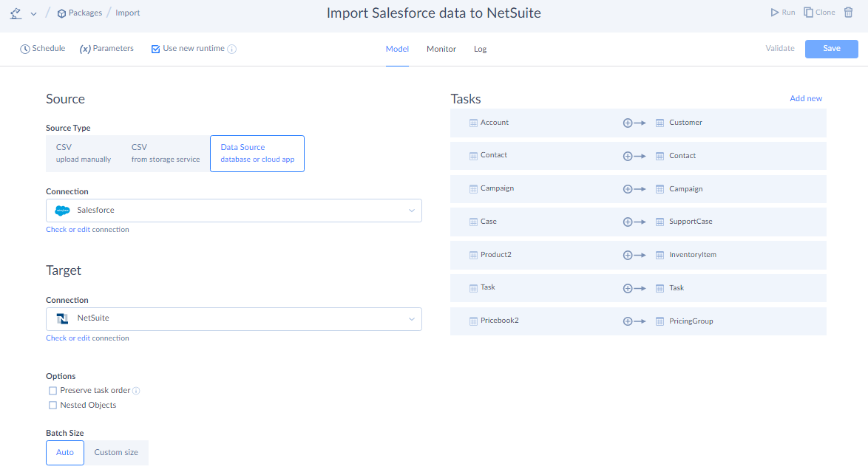Click the Case to SupportCase arrow icon
The width and height of the screenshot is (868, 475).
click(x=634, y=222)
